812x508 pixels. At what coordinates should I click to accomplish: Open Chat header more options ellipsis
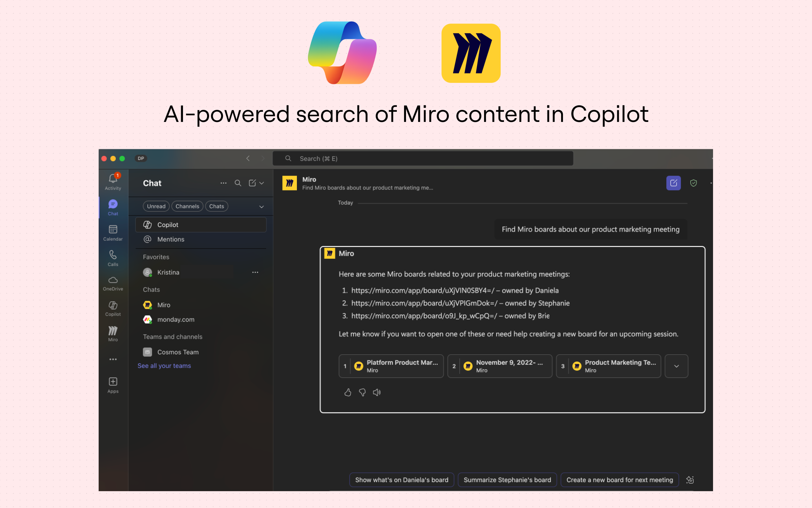(224, 183)
